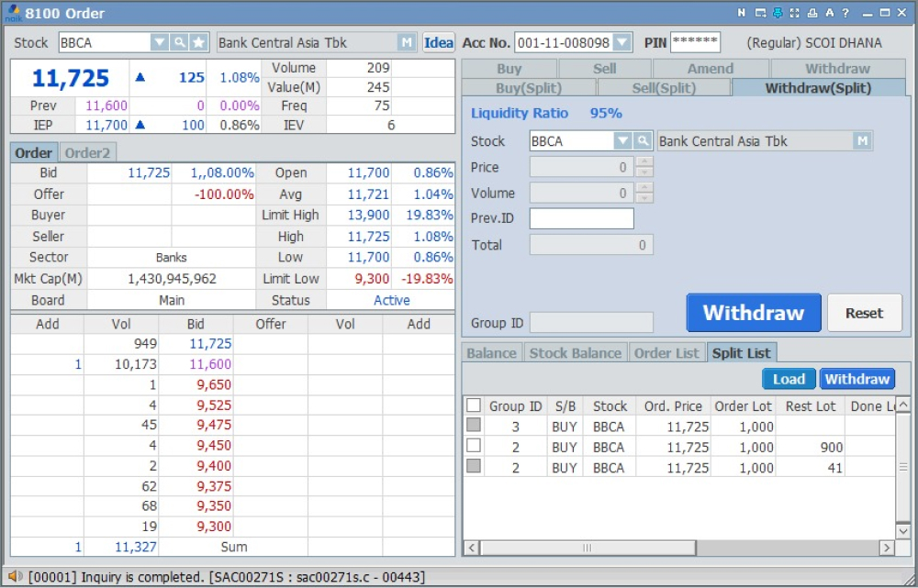Click the font size 'A' icon
The height and width of the screenshot is (588, 918).
coord(829,13)
